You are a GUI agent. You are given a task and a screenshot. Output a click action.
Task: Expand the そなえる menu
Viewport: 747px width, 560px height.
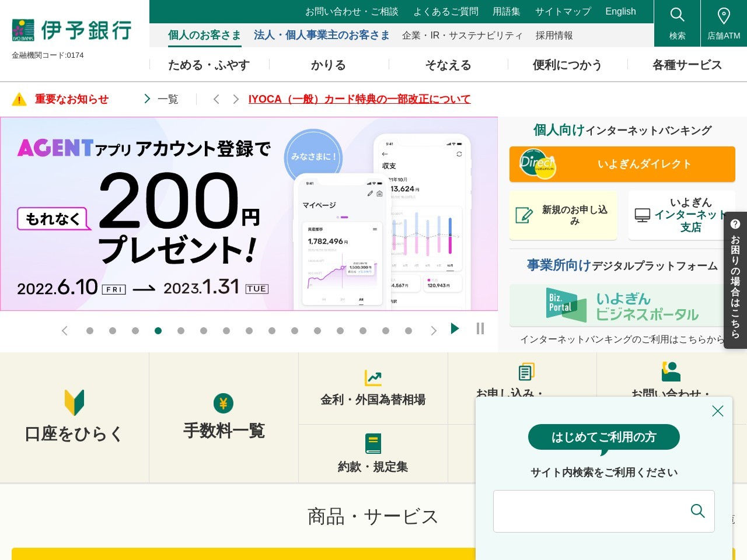[448, 65]
